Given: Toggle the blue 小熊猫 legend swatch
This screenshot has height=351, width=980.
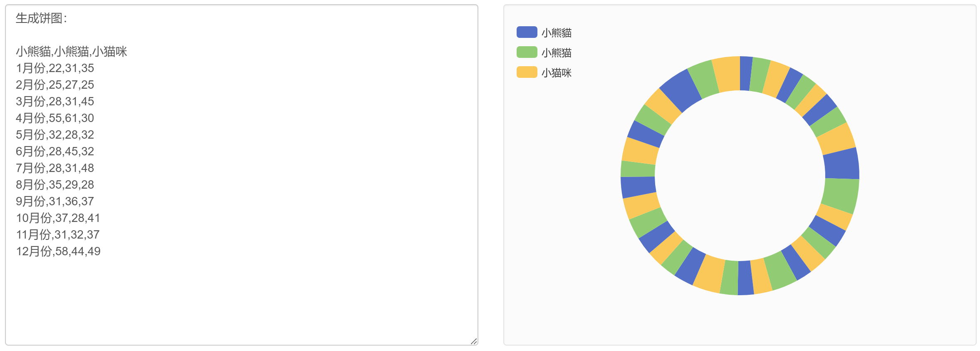Looking at the screenshot, I should click(527, 32).
